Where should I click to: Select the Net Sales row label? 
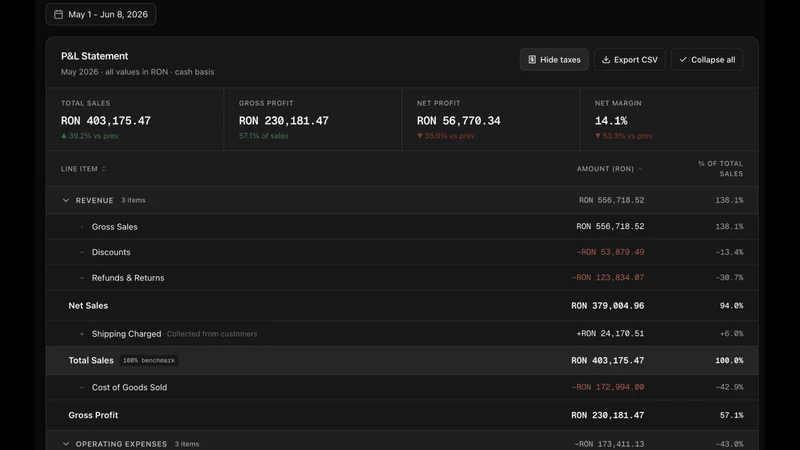[88, 306]
